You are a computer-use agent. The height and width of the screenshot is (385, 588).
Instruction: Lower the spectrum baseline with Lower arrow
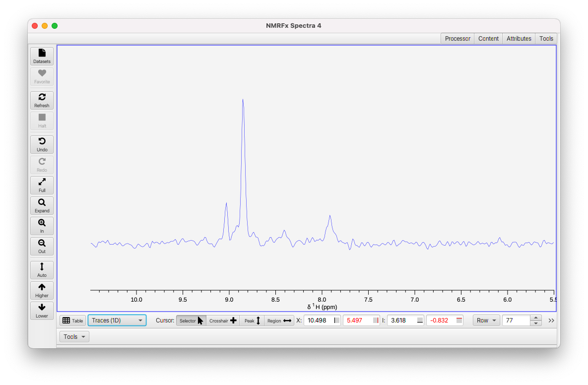[x=42, y=311]
